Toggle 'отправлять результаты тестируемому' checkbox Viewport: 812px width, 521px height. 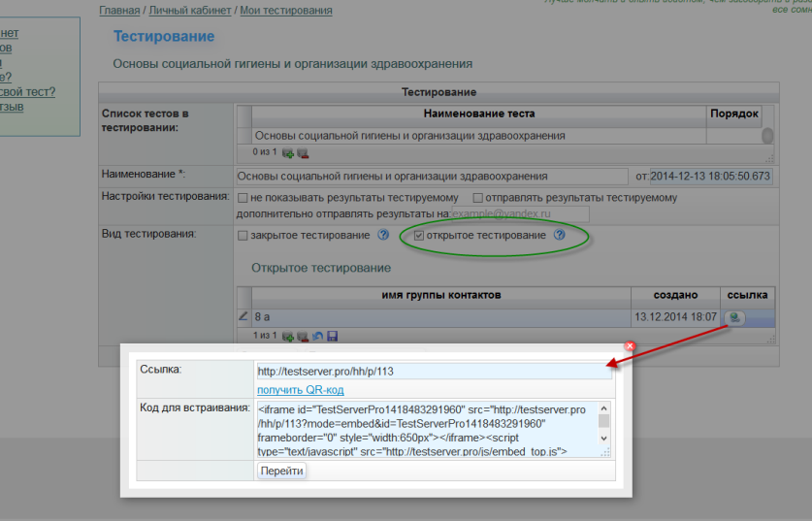tap(478, 198)
